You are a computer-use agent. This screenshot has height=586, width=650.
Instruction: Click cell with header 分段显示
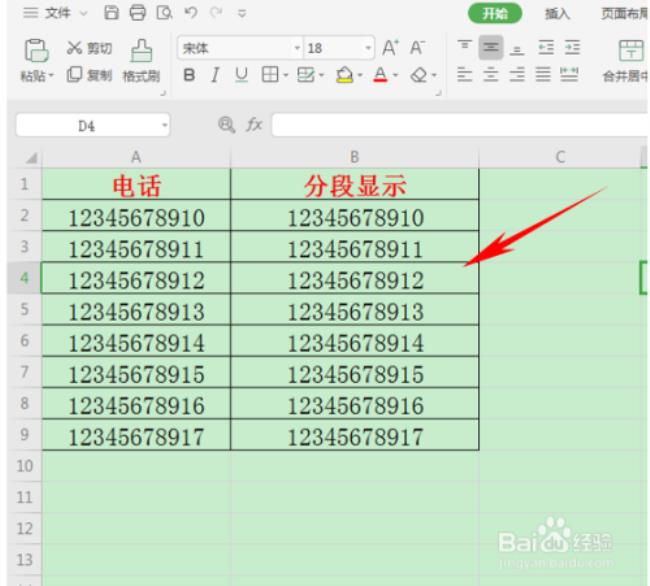(354, 184)
